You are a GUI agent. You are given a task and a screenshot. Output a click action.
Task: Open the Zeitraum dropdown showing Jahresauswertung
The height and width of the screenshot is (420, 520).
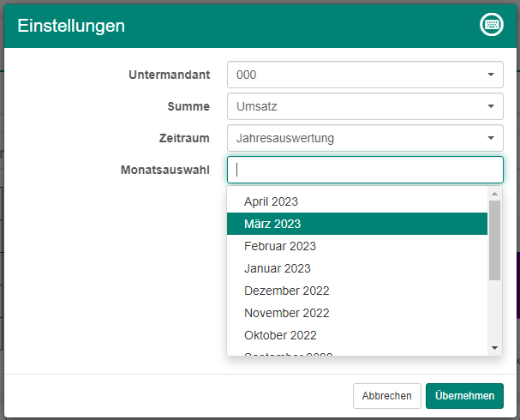pyautogui.click(x=364, y=138)
